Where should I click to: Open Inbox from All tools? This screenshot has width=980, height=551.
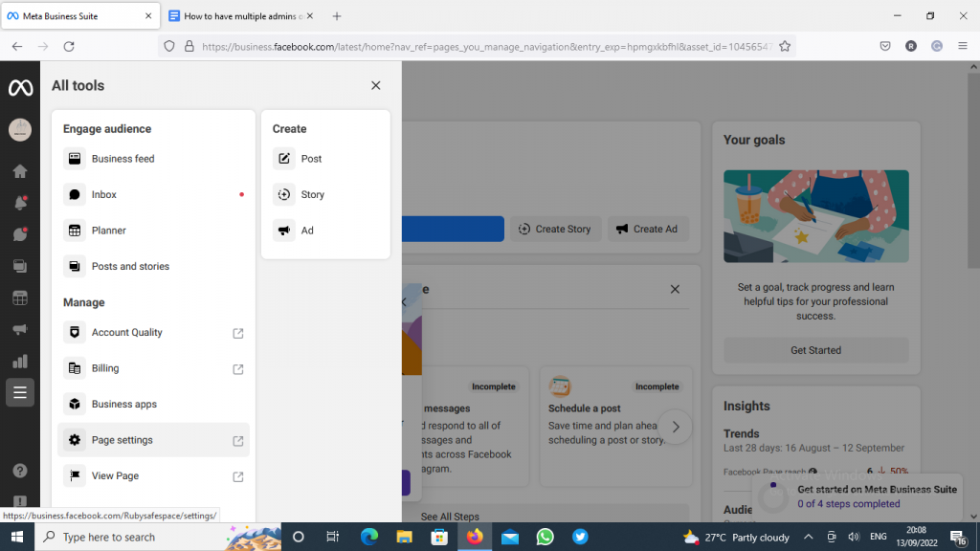click(x=154, y=195)
